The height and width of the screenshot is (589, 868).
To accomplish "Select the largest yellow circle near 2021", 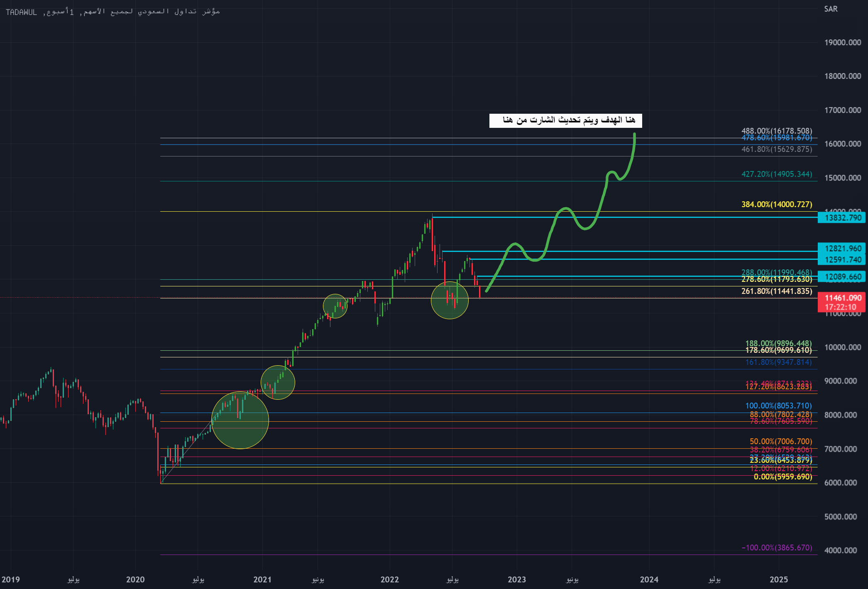I will pyautogui.click(x=240, y=420).
